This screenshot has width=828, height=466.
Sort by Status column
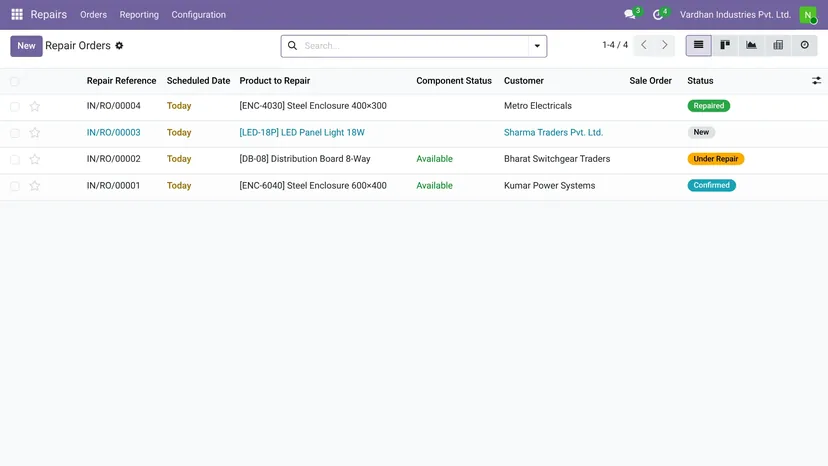click(700, 81)
